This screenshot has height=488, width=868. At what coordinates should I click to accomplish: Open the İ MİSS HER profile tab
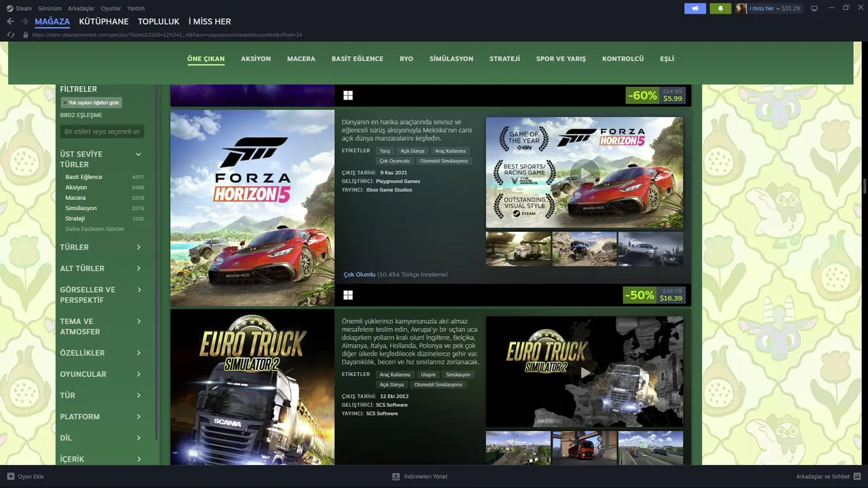click(x=210, y=22)
